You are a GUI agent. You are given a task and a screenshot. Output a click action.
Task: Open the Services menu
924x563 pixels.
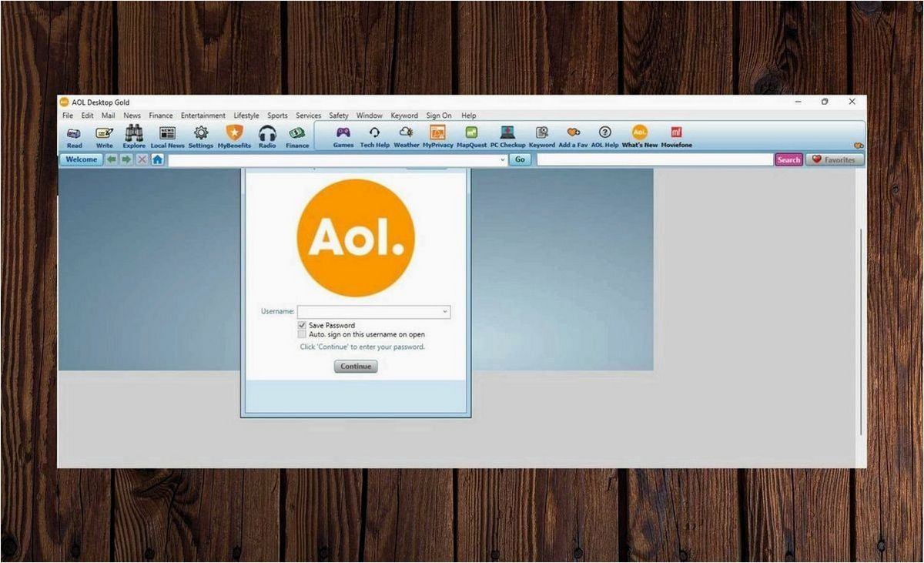click(x=308, y=116)
